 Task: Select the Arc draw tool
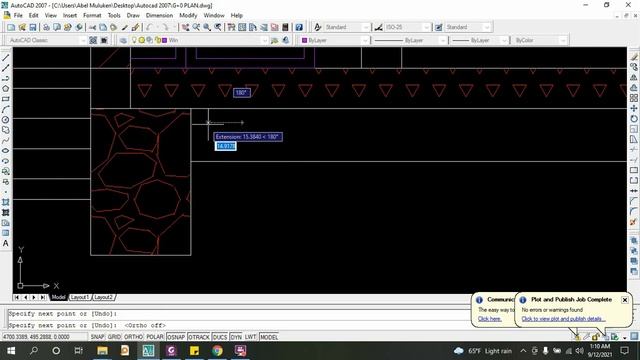coord(6,109)
